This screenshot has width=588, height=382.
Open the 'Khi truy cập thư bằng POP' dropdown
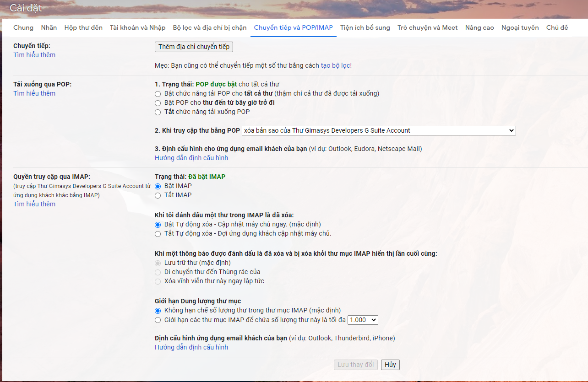click(379, 130)
